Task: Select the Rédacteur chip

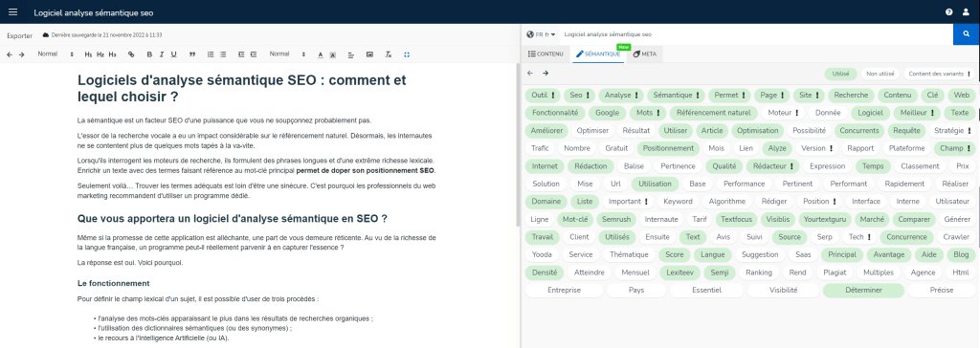Action: point(772,166)
